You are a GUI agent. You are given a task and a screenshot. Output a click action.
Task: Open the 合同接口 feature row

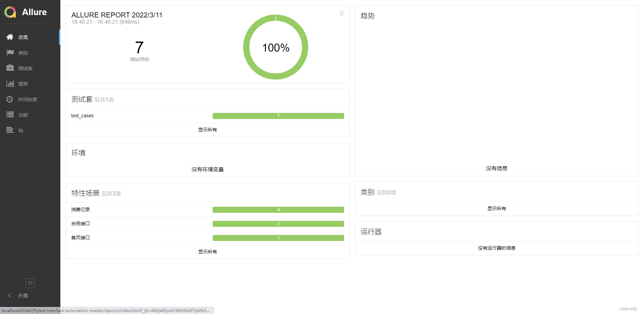coord(208,224)
